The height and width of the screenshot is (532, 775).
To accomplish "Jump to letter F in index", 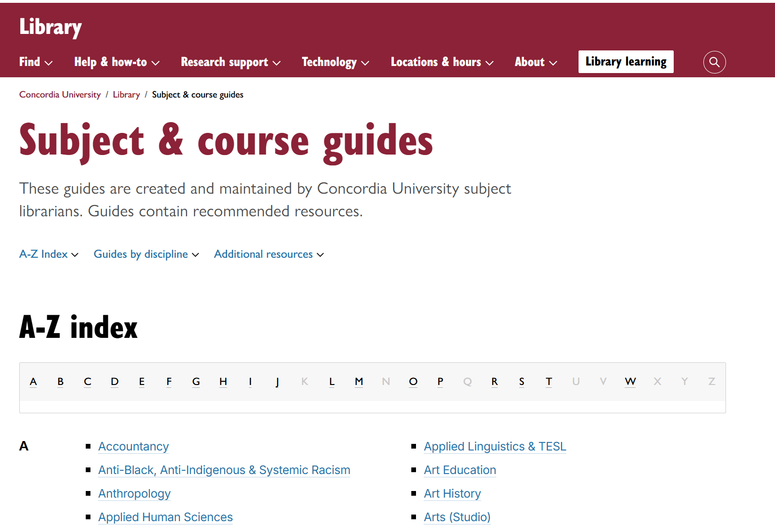I will (169, 382).
